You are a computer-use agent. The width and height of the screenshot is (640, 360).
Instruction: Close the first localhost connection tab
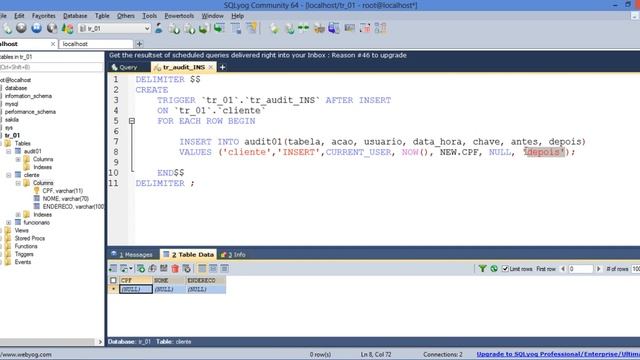click(53, 44)
